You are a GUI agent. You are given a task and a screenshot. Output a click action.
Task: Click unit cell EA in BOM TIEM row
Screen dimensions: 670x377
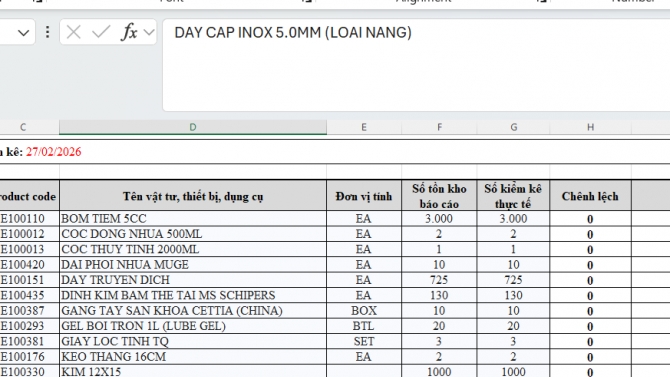click(x=364, y=218)
